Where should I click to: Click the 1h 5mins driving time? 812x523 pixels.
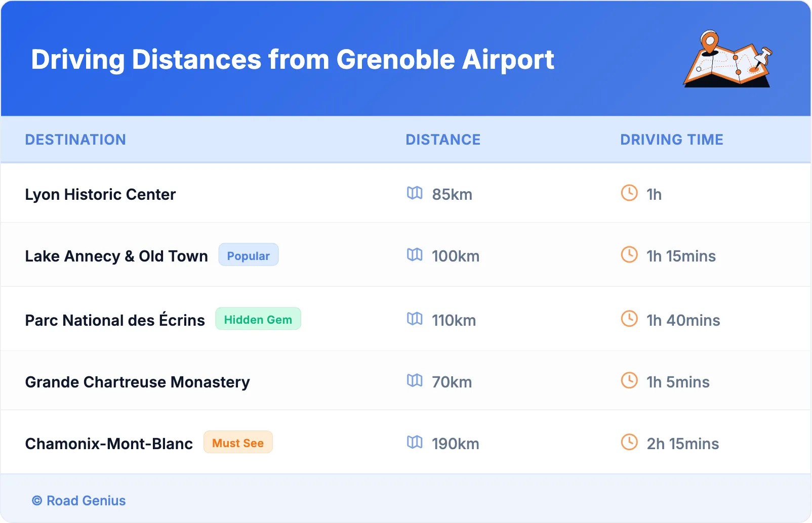pyautogui.click(x=678, y=382)
